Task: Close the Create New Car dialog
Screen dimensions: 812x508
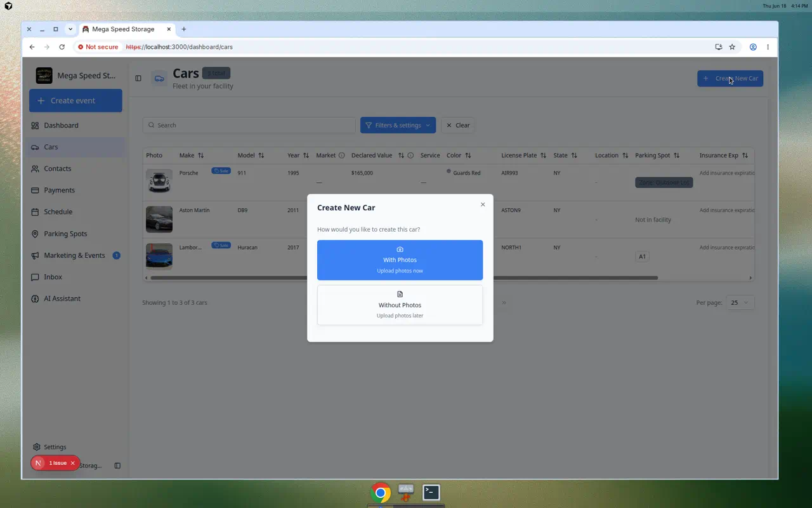Action: [x=483, y=204]
